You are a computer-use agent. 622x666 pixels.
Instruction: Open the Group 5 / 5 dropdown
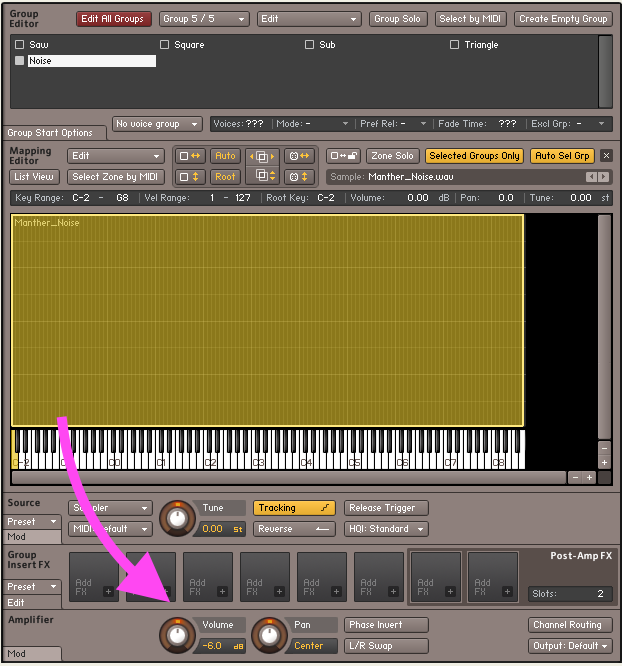204,19
